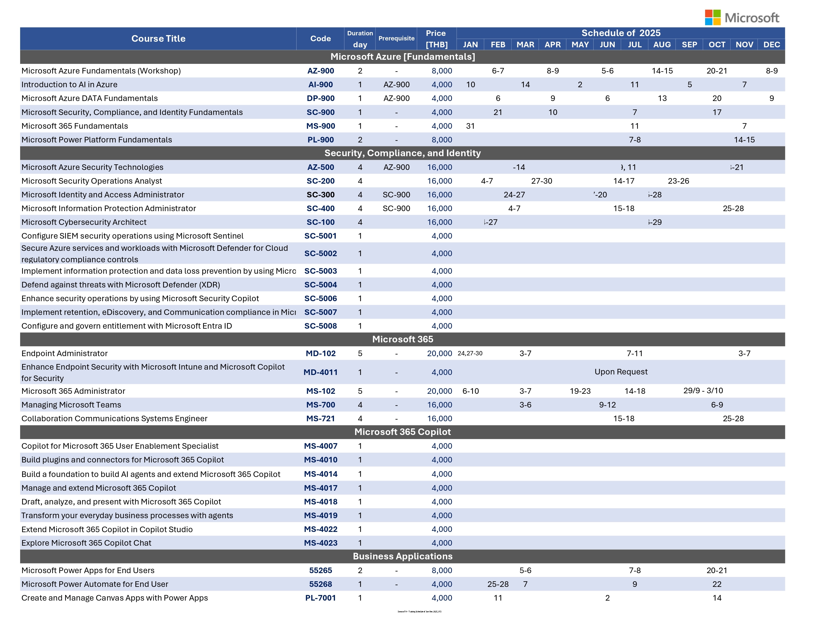Select course code AZ-900

coord(320,71)
